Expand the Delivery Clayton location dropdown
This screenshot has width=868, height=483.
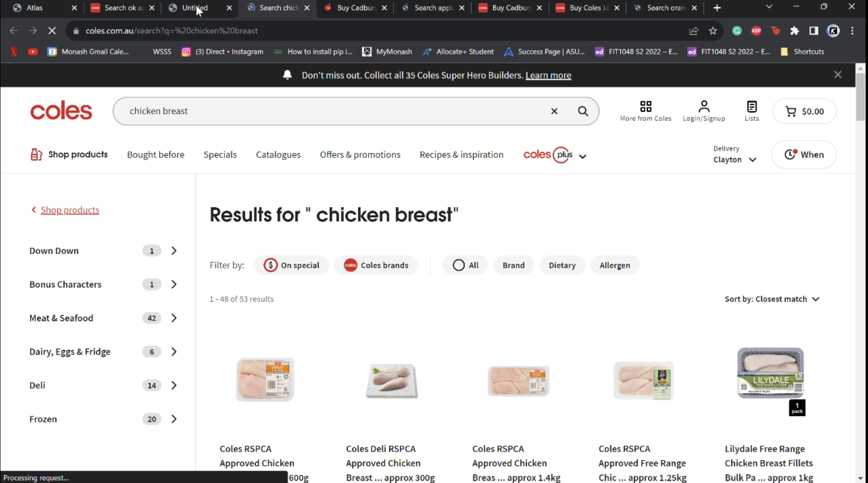click(x=735, y=154)
